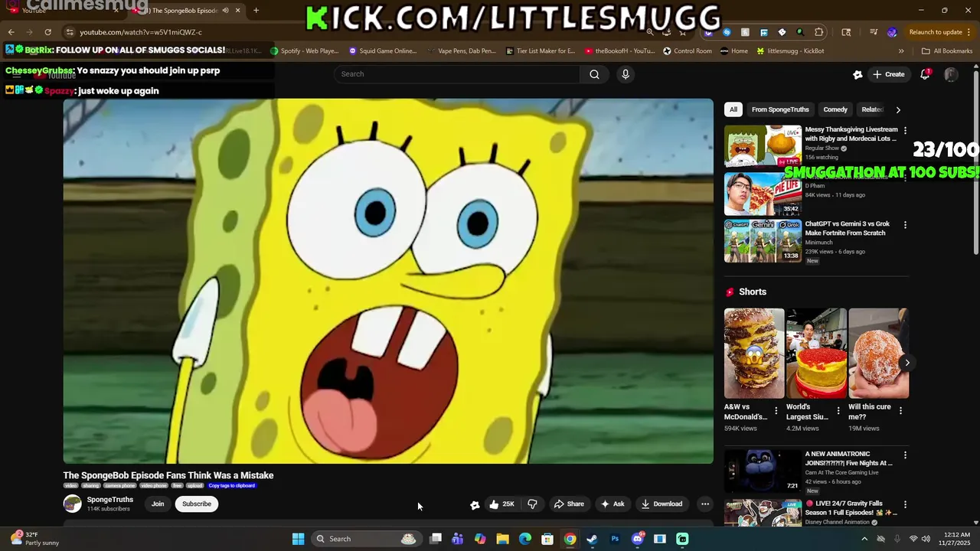980x551 pixels.
Task: Select the All filter chip
Action: (x=733, y=109)
